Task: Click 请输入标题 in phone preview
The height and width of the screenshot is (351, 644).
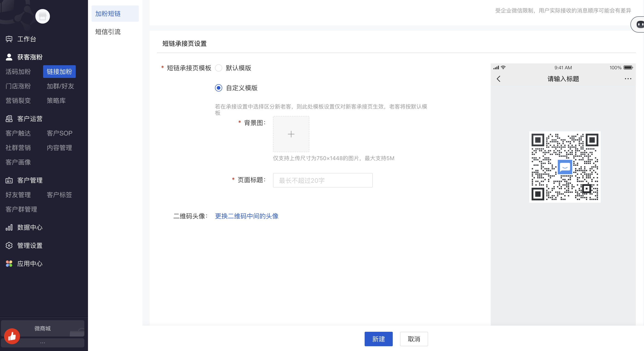Action: [x=563, y=79]
